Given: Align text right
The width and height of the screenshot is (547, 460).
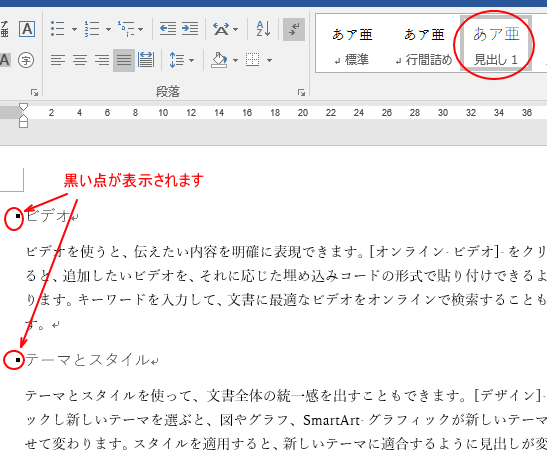Looking at the screenshot, I should (102, 60).
